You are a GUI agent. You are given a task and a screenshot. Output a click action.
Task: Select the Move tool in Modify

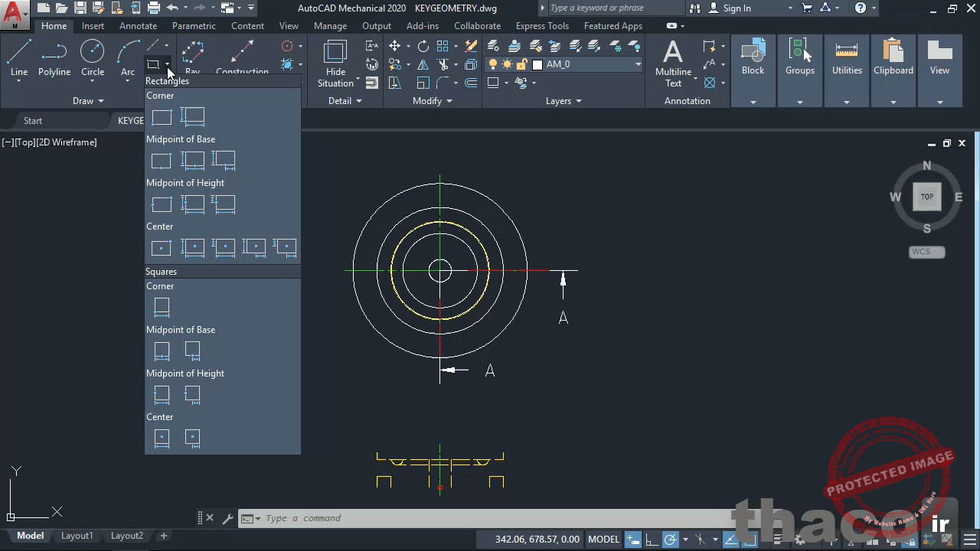tap(394, 46)
